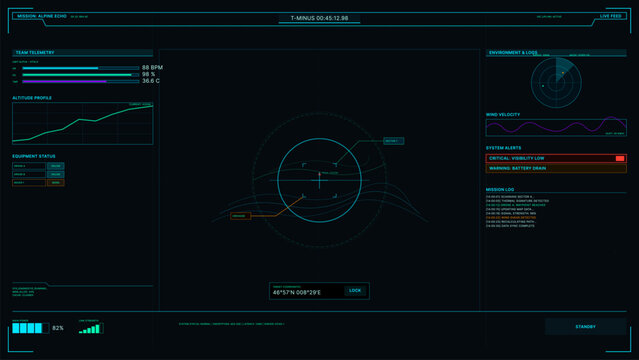Click the STANDBY button
The width and height of the screenshot is (639, 360).
[586, 327]
